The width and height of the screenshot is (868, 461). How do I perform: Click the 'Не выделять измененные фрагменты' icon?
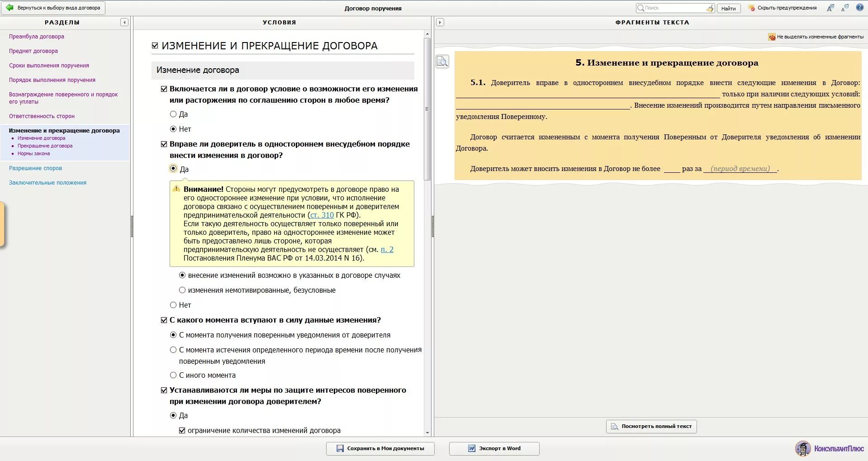[x=772, y=37]
